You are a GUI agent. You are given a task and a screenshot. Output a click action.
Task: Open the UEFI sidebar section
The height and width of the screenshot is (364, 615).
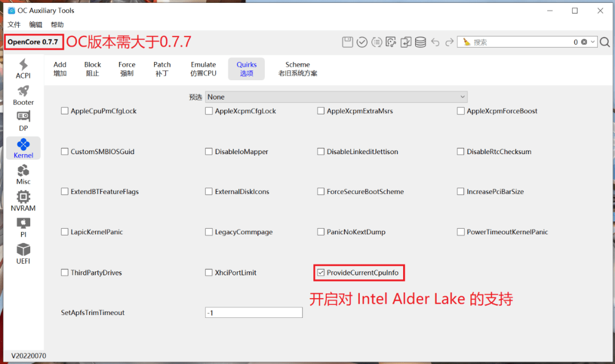(x=23, y=254)
